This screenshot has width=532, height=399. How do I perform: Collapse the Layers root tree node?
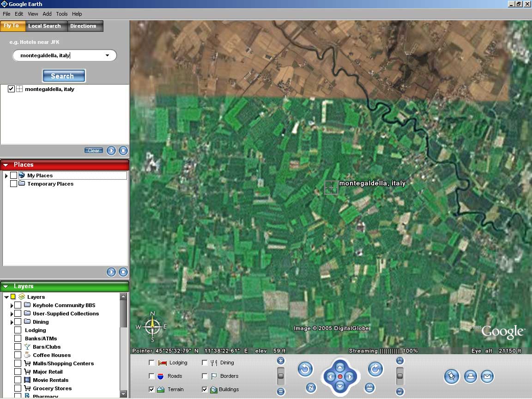[6, 297]
